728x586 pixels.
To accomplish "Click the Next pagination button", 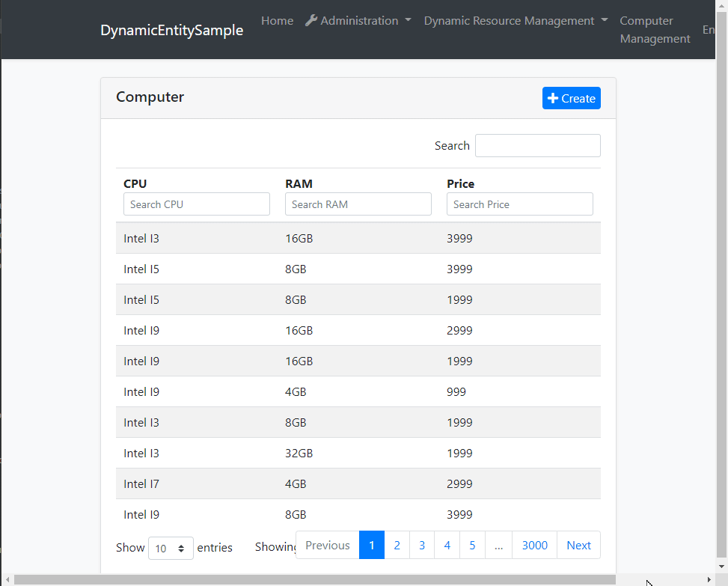I will (578, 545).
